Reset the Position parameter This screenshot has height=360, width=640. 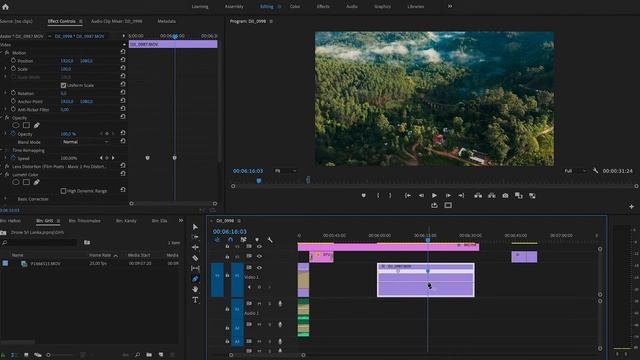123,60
